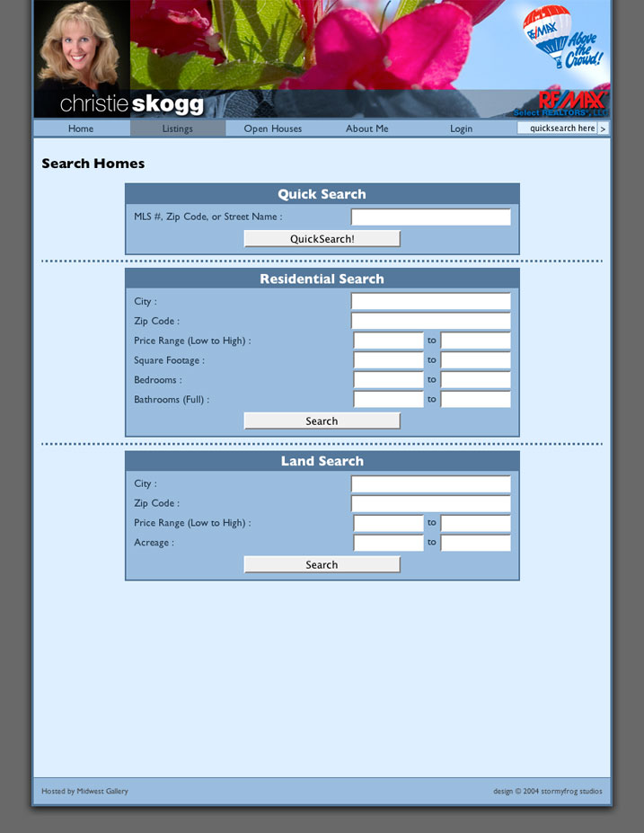The width and height of the screenshot is (644, 833).
Task: Click the RE/MAX balloon logo
Action: [x=563, y=37]
